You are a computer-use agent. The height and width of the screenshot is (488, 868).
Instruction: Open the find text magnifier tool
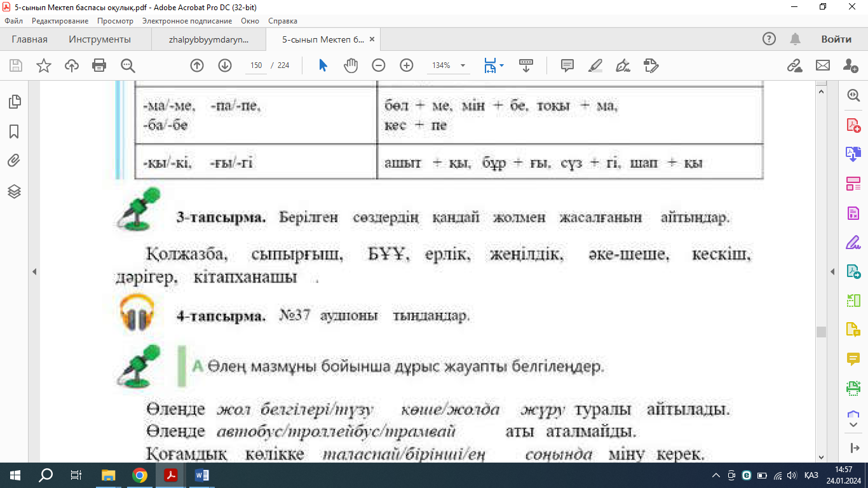(x=128, y=65)
